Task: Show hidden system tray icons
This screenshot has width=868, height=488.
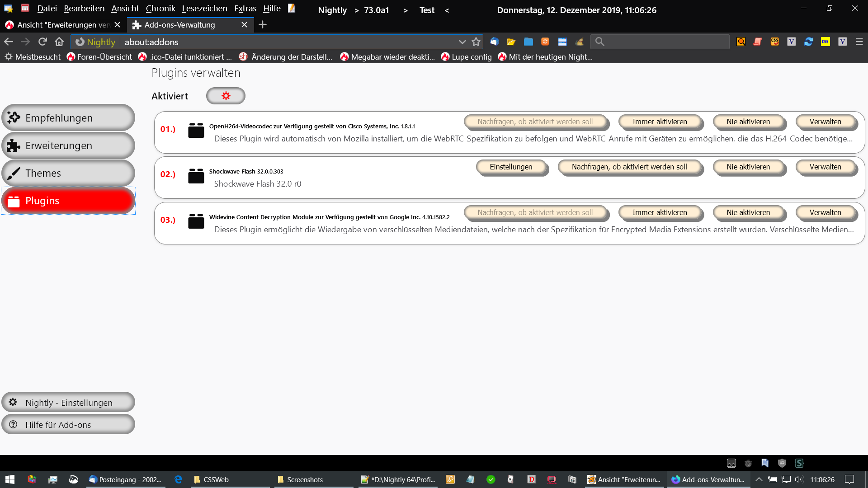Action: 759,479
